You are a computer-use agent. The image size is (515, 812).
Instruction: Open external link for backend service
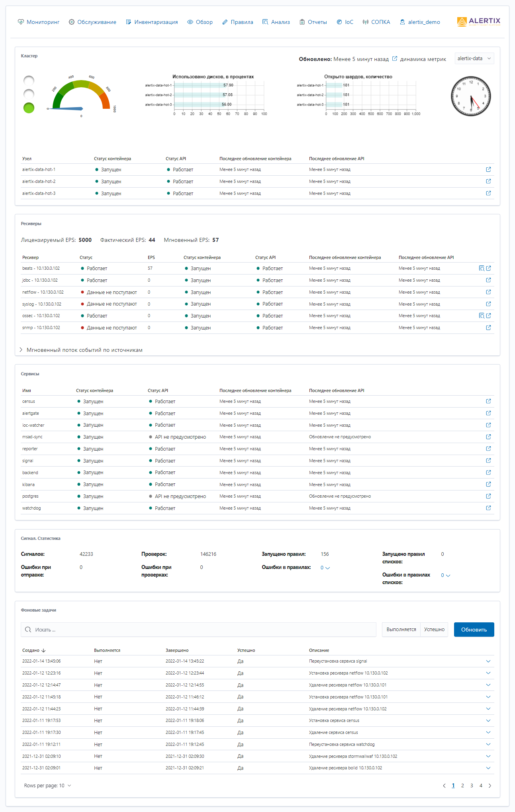tap(488, 473)
